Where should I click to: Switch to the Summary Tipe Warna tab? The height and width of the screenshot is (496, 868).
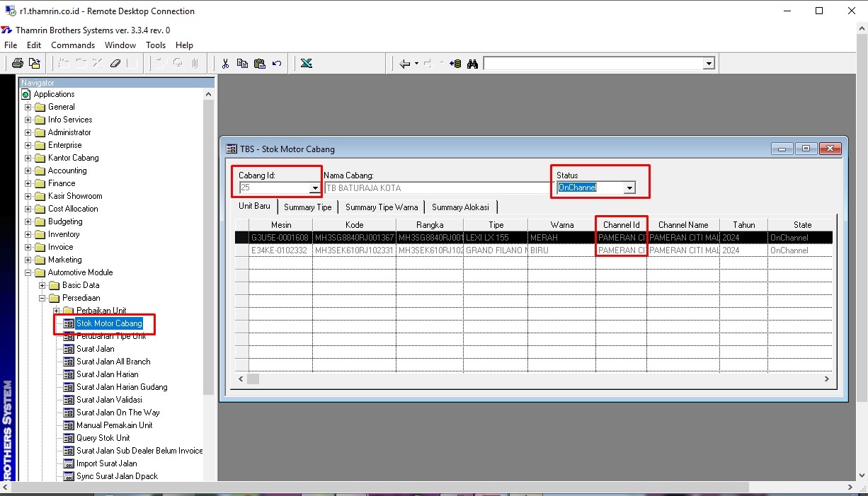coord(381,207)
